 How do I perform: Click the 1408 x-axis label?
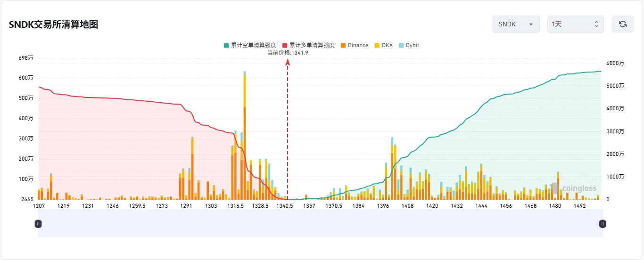[408, 206]
